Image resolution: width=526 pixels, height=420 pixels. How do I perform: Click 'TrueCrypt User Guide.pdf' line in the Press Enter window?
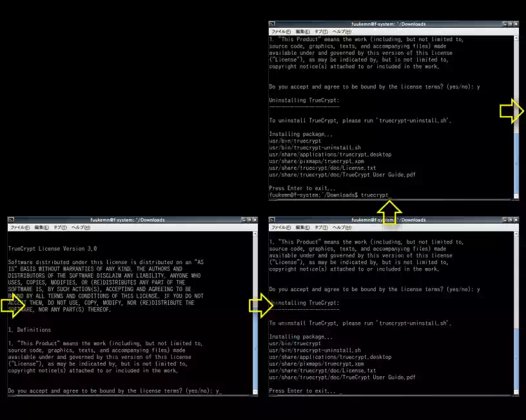coord(342,377)
